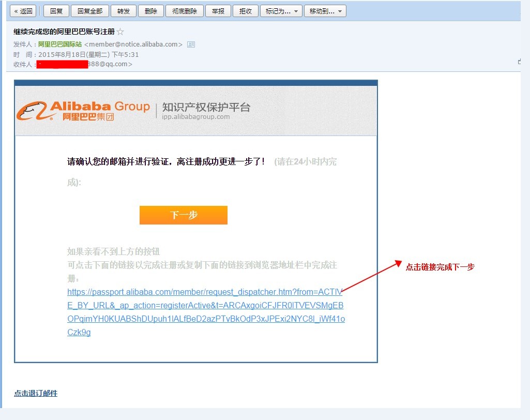Reply using the 回复 button
This screenshot has height=420, width=530.
(56, 11)
